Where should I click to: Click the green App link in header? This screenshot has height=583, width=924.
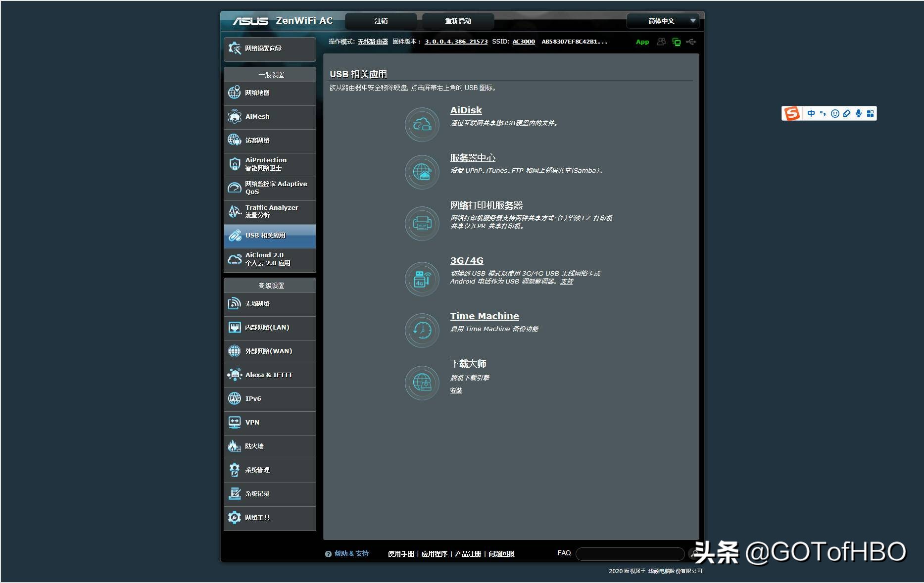[642, 42]
